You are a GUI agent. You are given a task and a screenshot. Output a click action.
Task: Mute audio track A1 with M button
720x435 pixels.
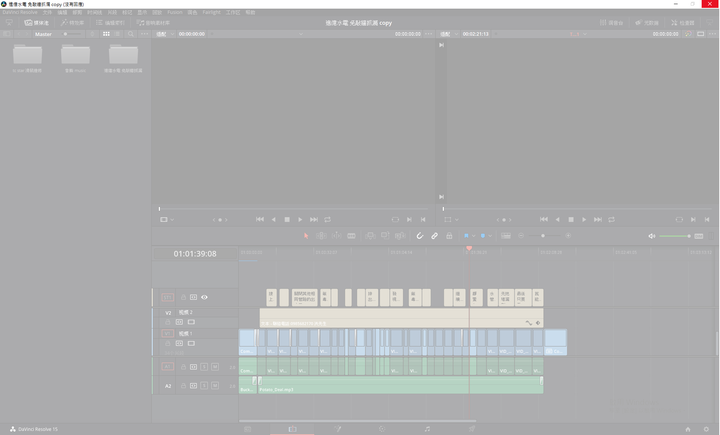coord(215,367)
